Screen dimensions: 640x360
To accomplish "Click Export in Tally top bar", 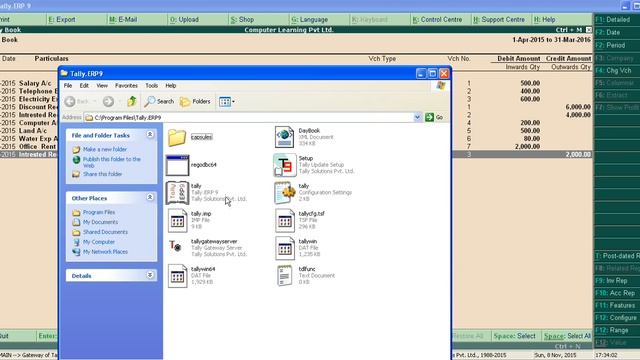I will pyautogui.click(x=62, y=20).
